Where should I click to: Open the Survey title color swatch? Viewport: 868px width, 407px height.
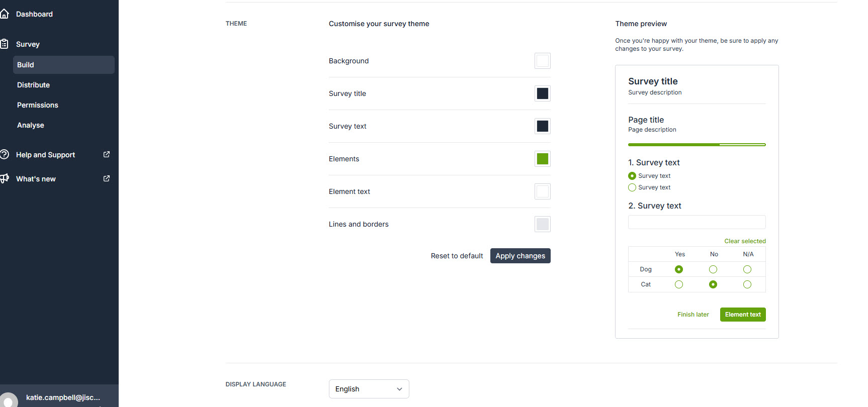click(x=542, y=93)
